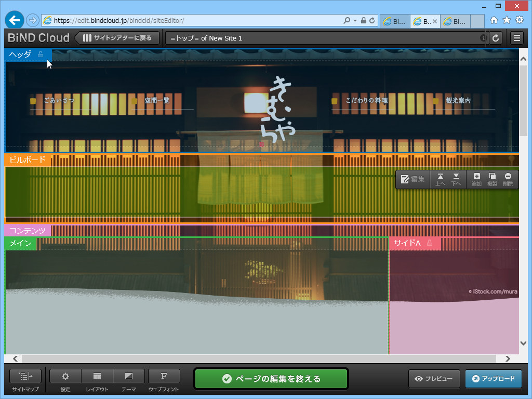Switch to the third browser tab

[x=455, y=21]
